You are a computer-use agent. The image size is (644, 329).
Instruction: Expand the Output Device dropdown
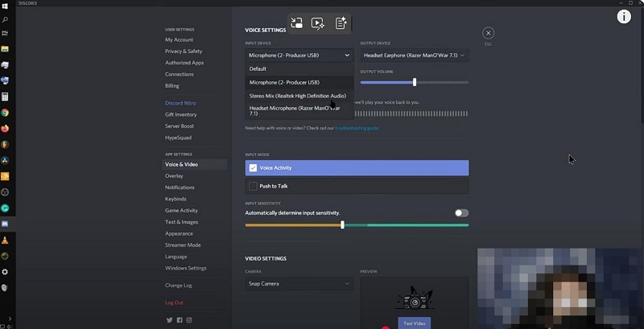pos(414,56)
